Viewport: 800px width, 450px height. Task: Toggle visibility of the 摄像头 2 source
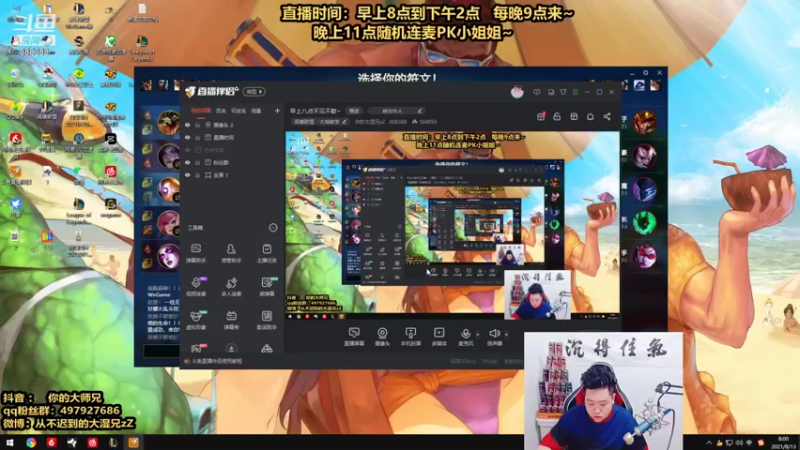[x=188, y=125]
